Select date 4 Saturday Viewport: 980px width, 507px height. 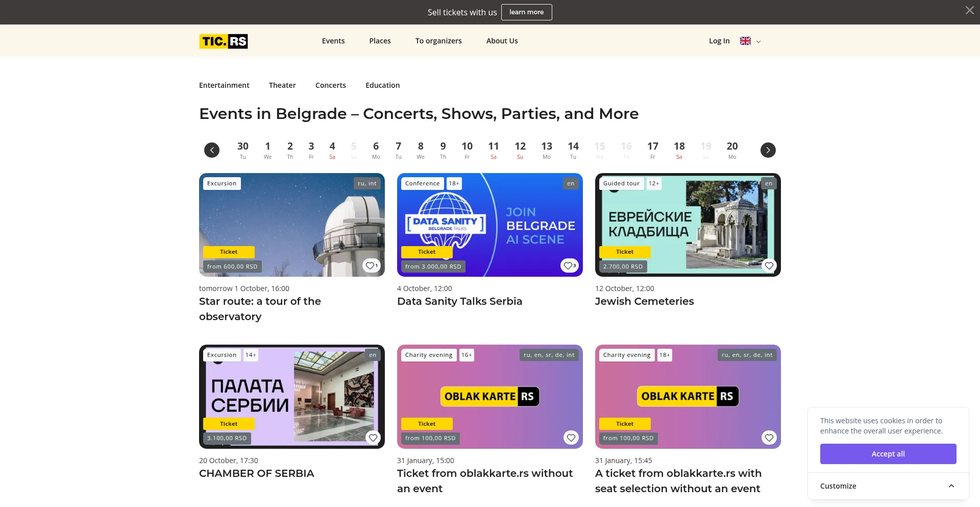point(332,150)
